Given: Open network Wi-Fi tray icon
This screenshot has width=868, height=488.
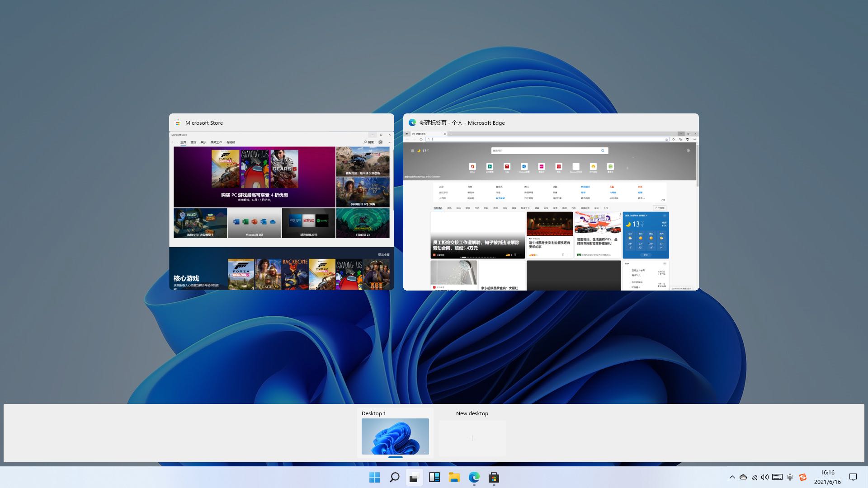Looking at the screenshot, I should pos(755,477).
